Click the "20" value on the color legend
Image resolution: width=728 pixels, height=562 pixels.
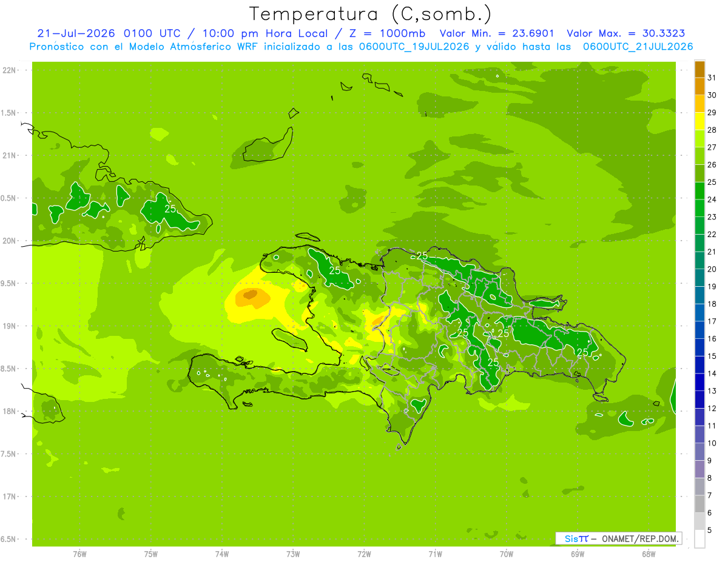[x=712, y=269]
